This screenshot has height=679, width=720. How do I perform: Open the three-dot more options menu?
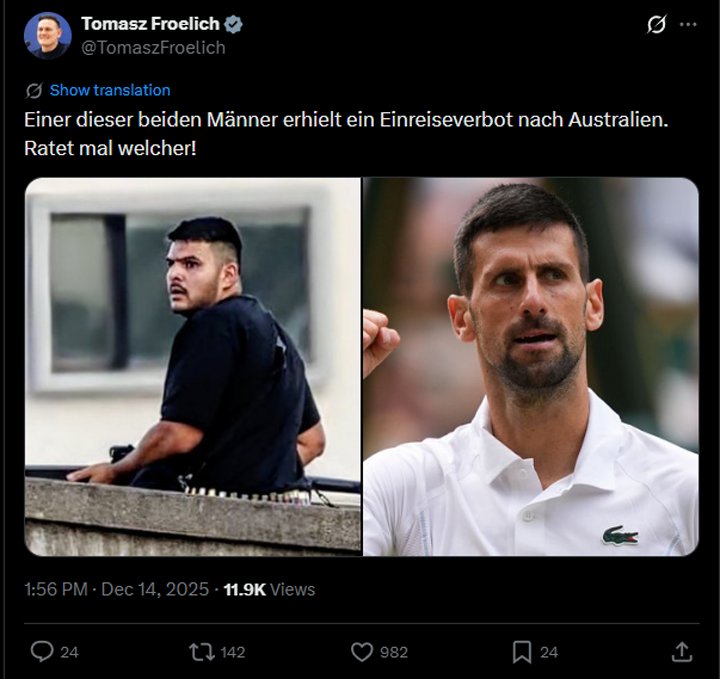click(x=688, y=24)
